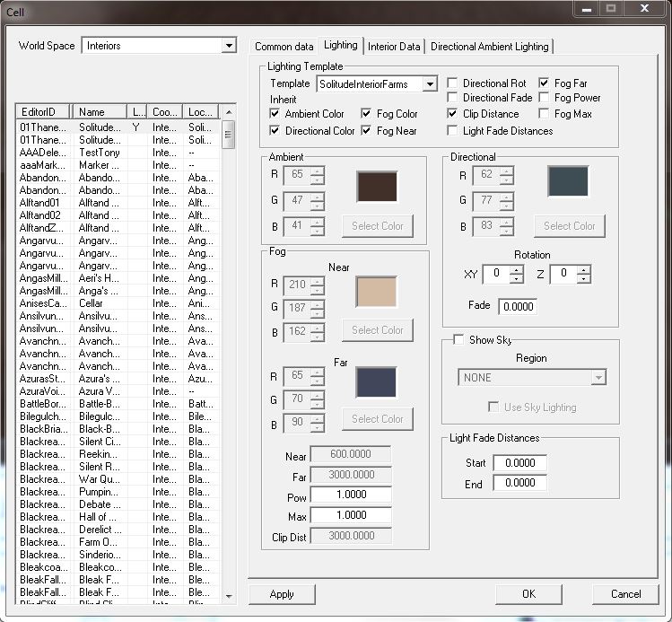The image size is (672, 622).
Task: Switch to the Common data tab
Action: coord(284,47)
